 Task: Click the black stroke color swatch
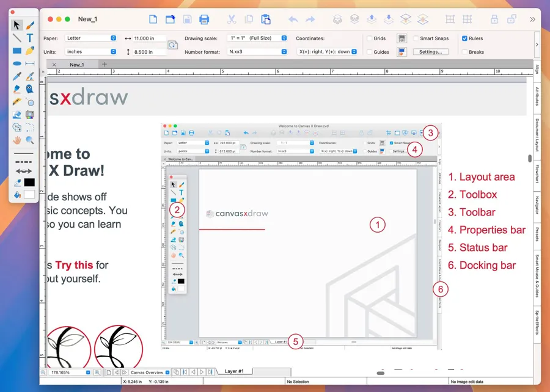(x=29, y=183)
